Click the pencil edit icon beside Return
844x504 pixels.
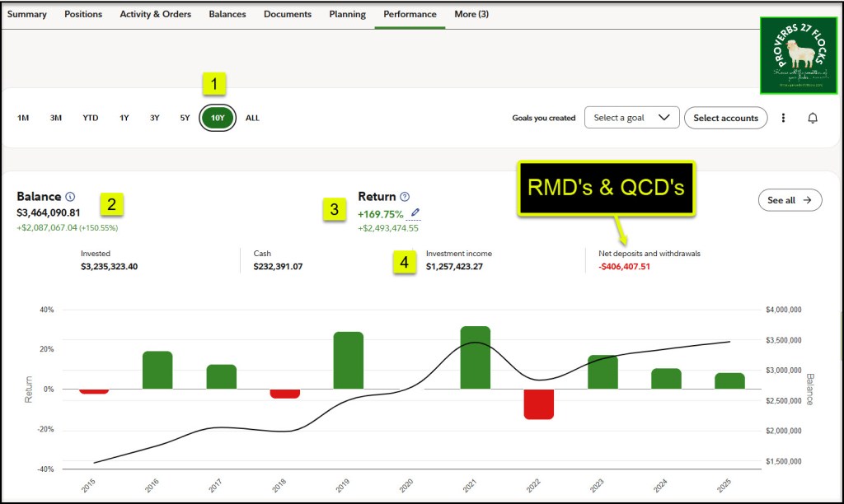[414, 214]
